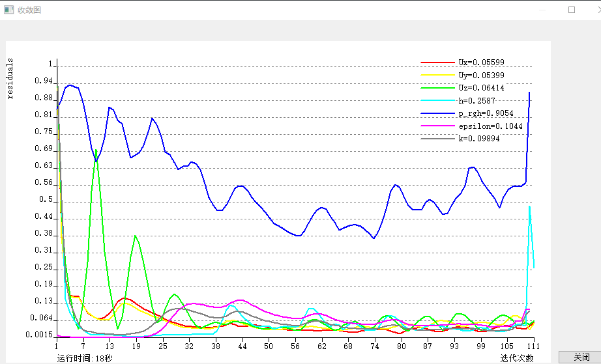Image resolution: width=601 pixels, height=364 pixels.
Task: Maximize the convergence chart window
Action: point(572,10)
